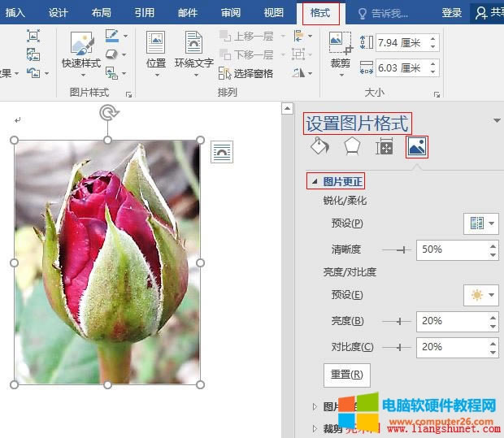
Task: Click the Wrap Text (环绕文字) icon
Action: [x=193, y=44]
